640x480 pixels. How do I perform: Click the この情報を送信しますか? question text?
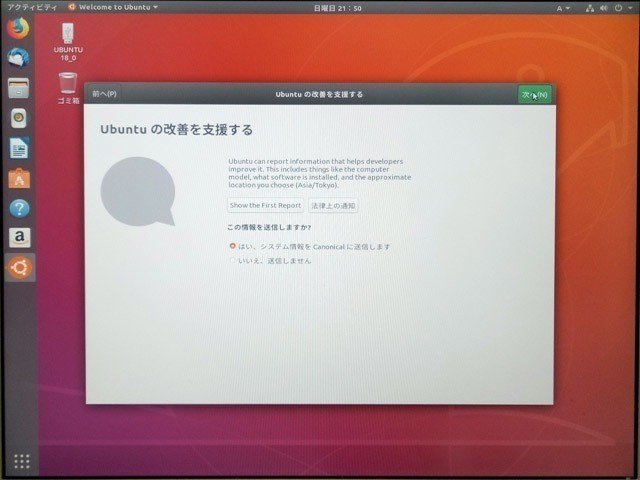[x=269, y=227]
